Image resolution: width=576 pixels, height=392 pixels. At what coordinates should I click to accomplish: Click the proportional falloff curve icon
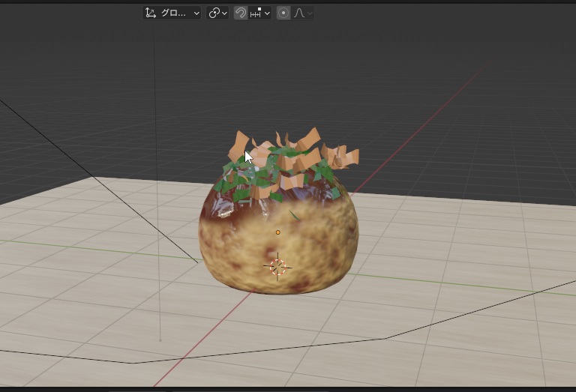(x=298, y=13)
